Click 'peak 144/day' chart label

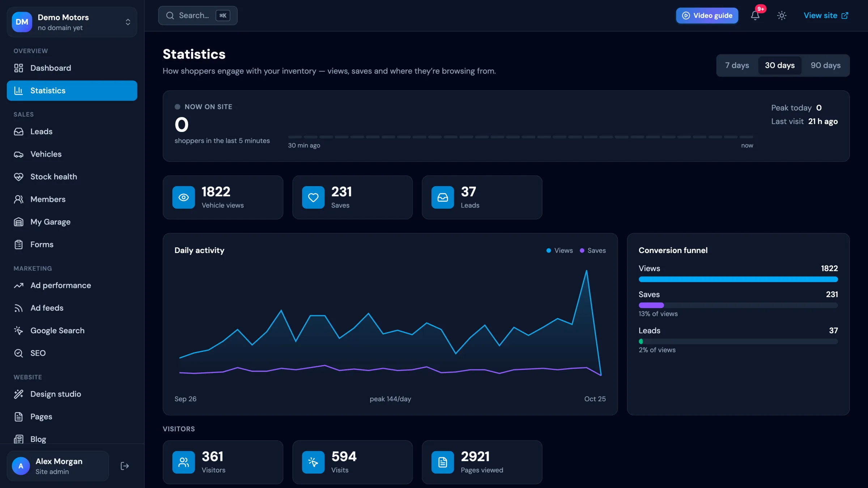coord(390,399)
